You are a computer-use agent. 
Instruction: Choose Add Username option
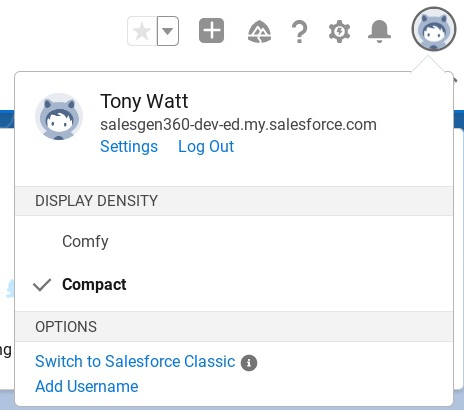coord(87,386)
